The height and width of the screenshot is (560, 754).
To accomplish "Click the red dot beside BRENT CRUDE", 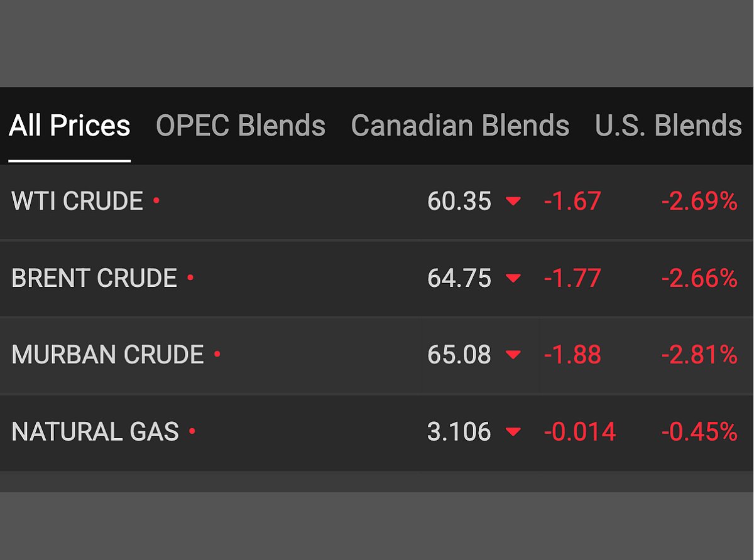I will pos(190,277).
